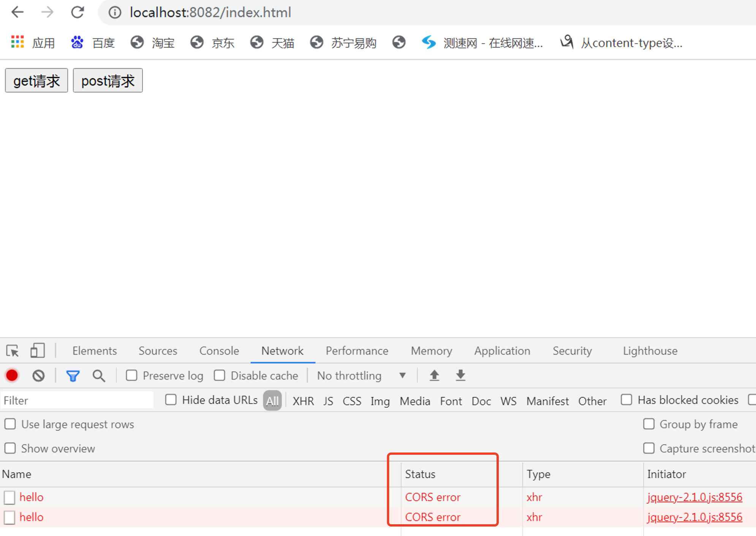
Task: Reload the page in the browser
Action: click(x=77, y=12)
